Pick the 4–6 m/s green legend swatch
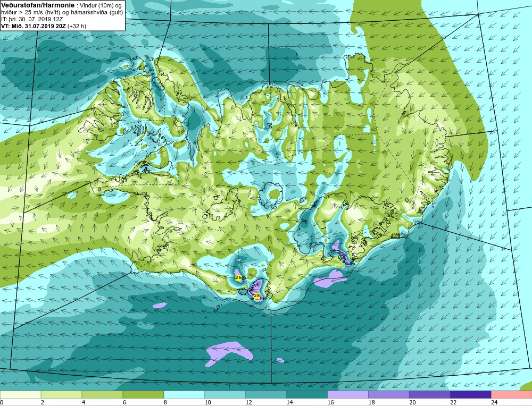This screenshot has height=406, width=532. [x=102, y=395]
